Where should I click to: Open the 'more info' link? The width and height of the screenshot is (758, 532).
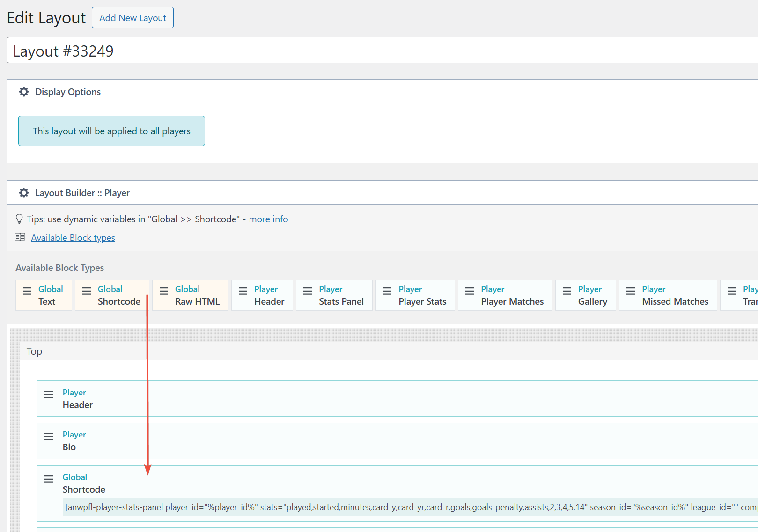click(268, 219)
